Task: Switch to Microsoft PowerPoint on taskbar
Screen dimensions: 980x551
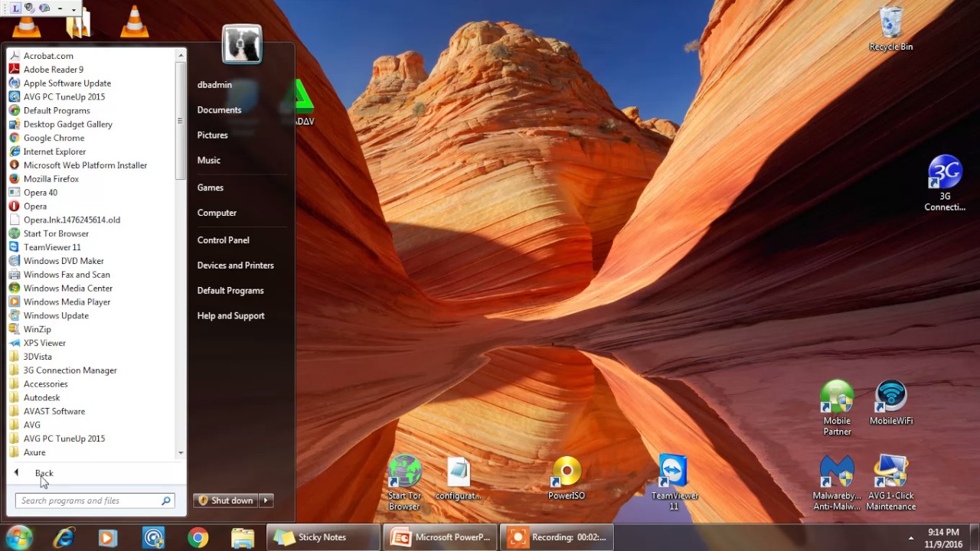Action: [440, 536]
